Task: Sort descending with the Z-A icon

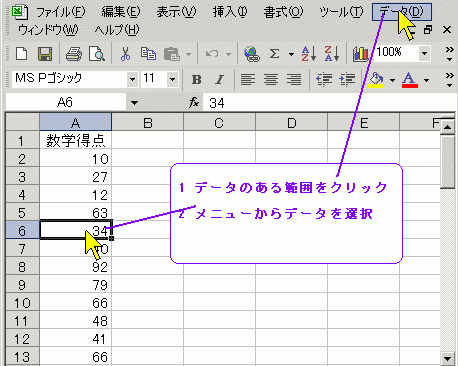Action: (x=332, y=54)
